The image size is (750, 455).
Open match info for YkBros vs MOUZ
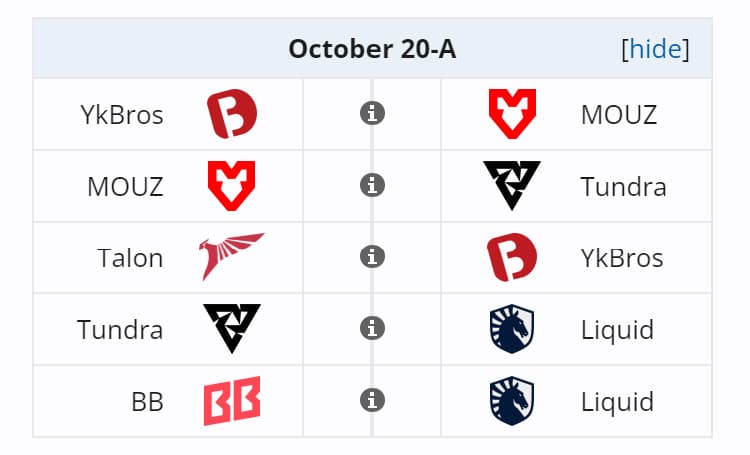372,114
